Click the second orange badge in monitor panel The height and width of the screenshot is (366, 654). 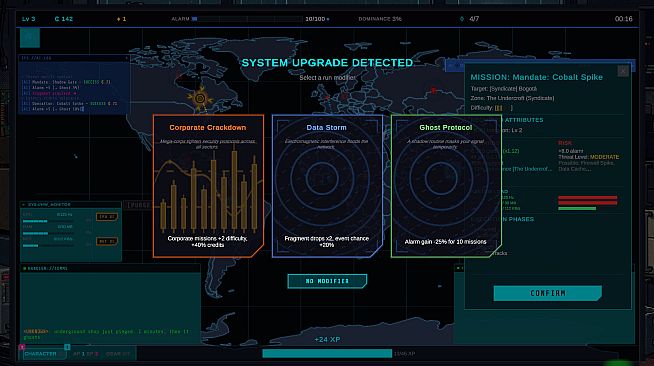point(107,241)
